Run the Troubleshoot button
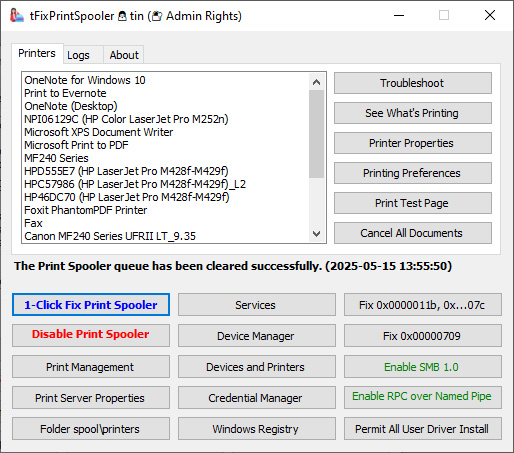Viewport: 514px width, 453px height. (x=413, y=83)
